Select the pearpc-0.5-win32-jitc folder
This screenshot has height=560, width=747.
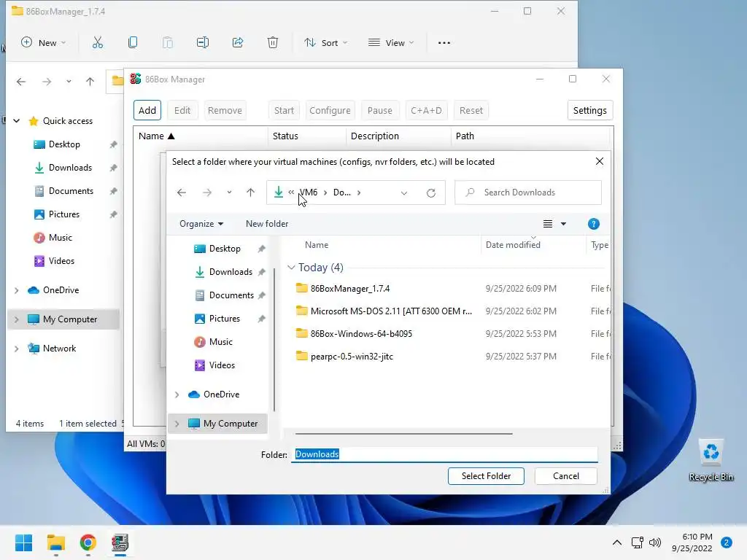352,356
